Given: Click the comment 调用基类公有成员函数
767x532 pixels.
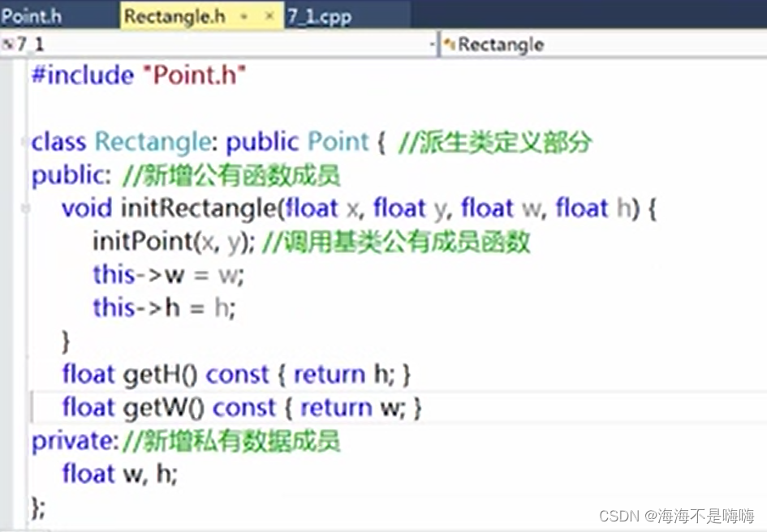Looking at the screenshot, I should tap(396, 242).
